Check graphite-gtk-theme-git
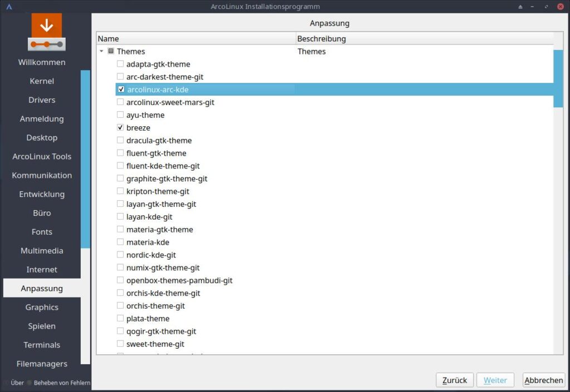570x392 pixels. [120, 178]
